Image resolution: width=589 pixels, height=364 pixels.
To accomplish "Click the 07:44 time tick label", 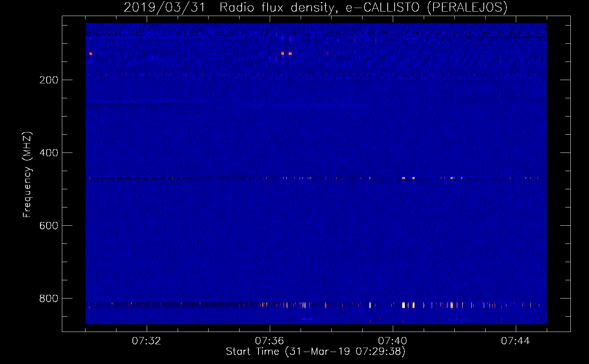I will (x=515, y=341).
